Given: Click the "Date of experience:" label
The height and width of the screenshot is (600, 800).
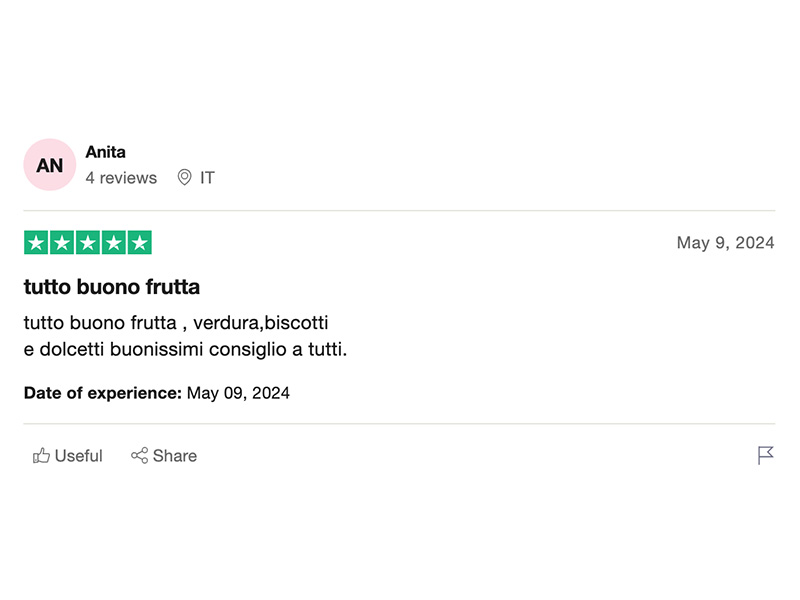Looking at the screenshot, I should 103,393.
